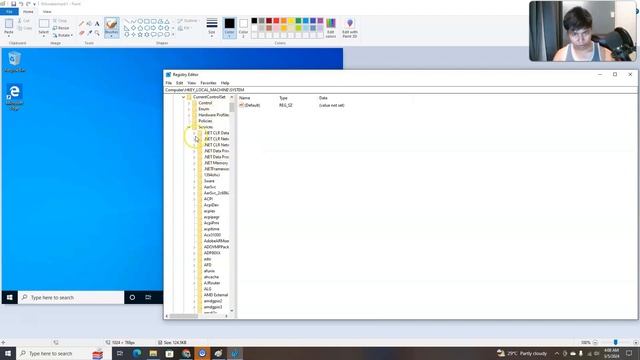Screen dimensions: 640x360
Task: Click Resize in Paint's Image group
Action: click(x=61, y=28)
